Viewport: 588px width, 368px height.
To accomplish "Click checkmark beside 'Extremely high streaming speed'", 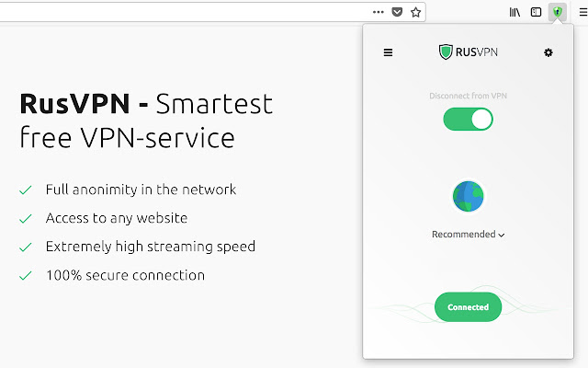I will click(25, 247).
